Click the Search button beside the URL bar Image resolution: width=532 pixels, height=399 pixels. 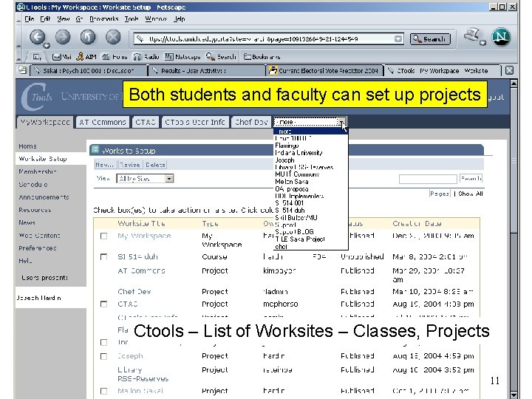click(430, 39)
